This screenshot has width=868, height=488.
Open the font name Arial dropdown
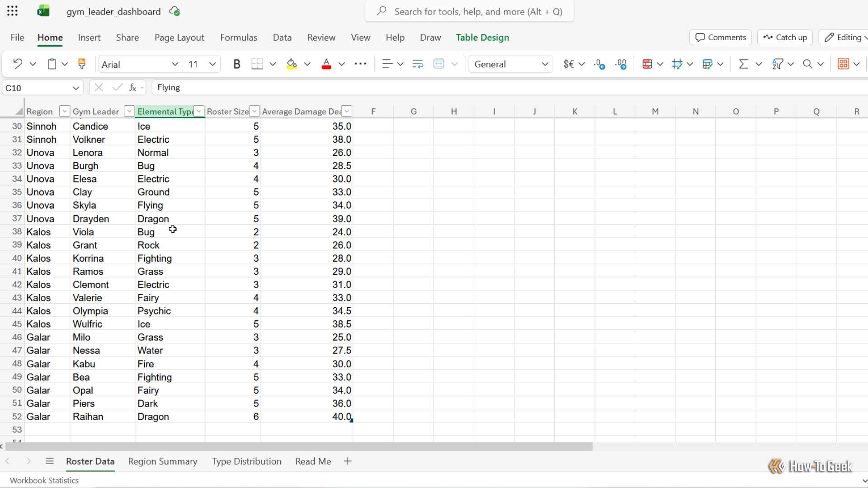tap(175, 64)
